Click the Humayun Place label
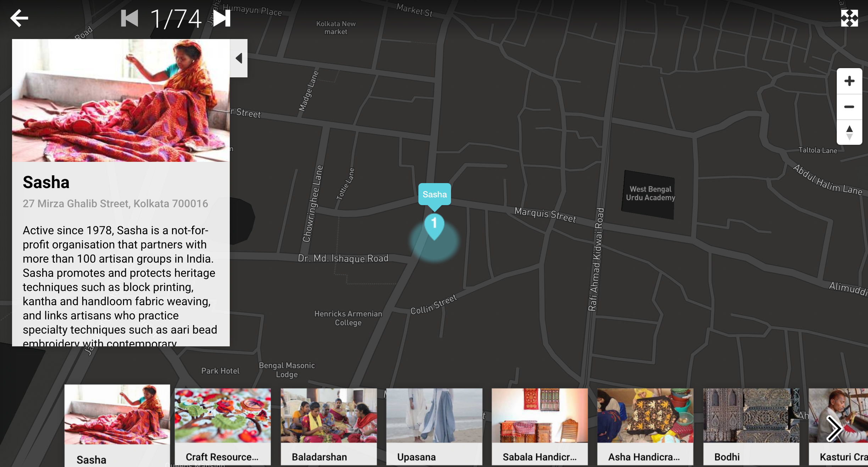868x467 pixels. (252, 10)
